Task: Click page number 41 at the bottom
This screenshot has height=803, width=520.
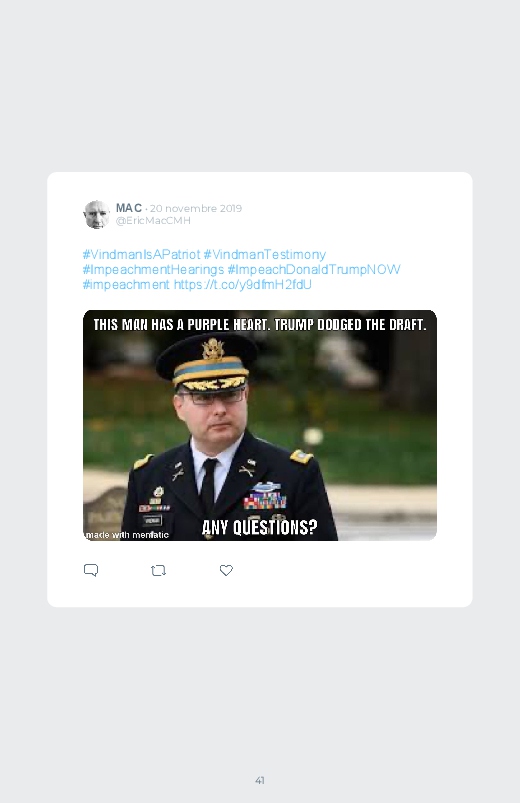Action: point(260,780)
